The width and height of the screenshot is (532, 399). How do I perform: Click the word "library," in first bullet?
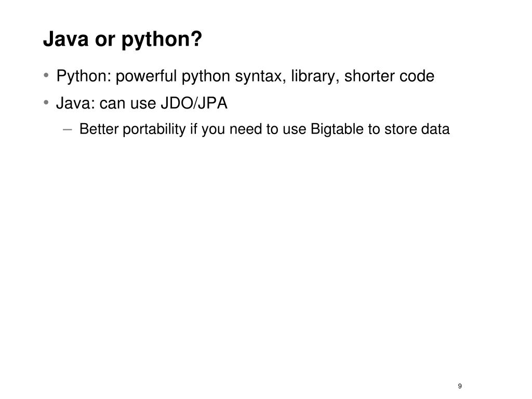pos(315,76)
